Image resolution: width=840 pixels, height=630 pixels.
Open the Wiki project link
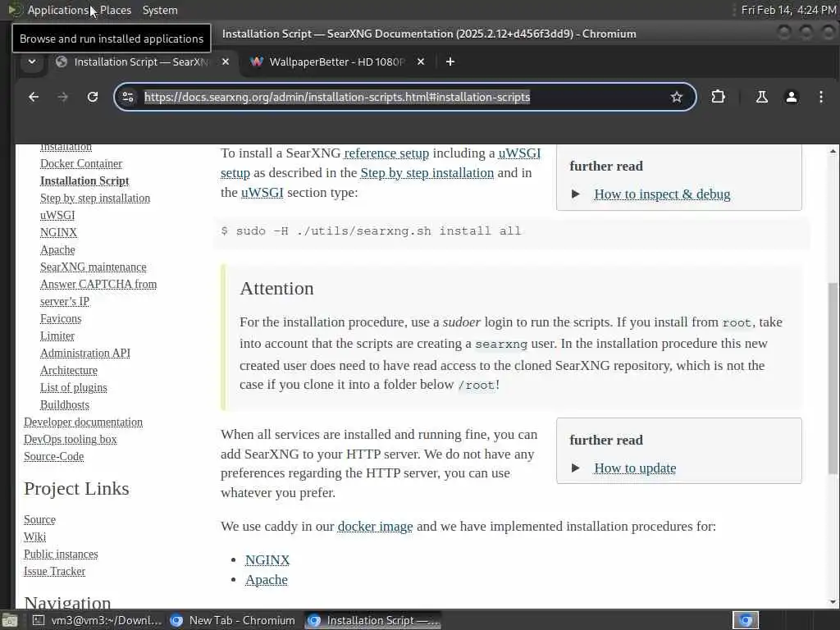[34, 536]
